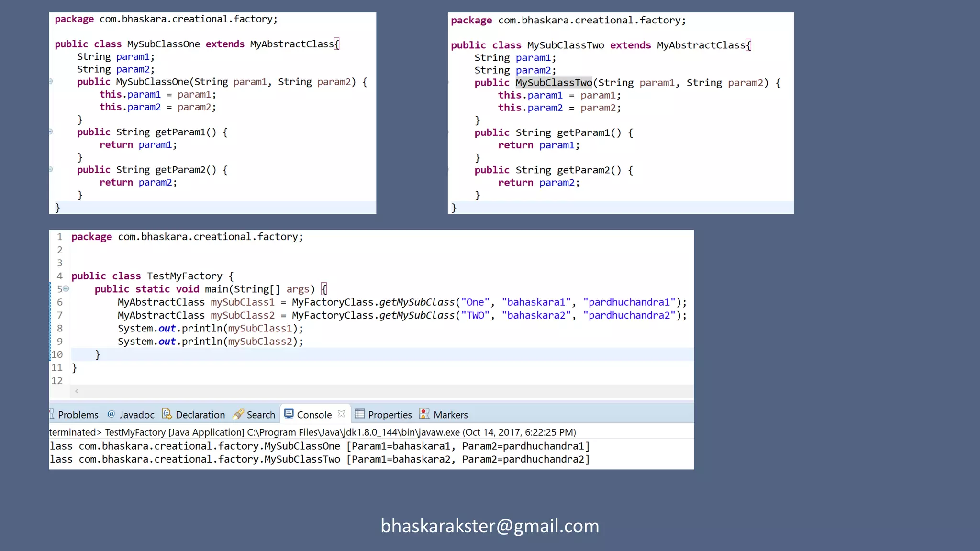Close the Console view with X
Screen dimensions: 980x551
341,414
